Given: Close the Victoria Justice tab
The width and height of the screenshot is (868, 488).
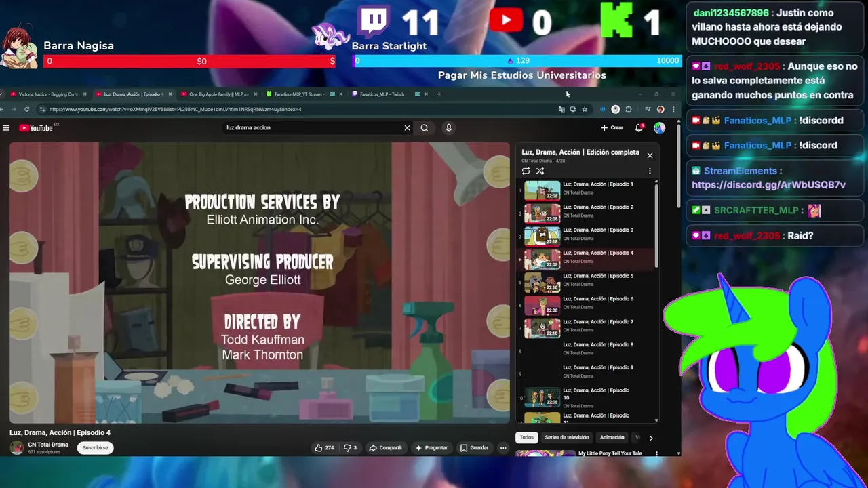Looking at the screenshot, I should click(85, 94).
